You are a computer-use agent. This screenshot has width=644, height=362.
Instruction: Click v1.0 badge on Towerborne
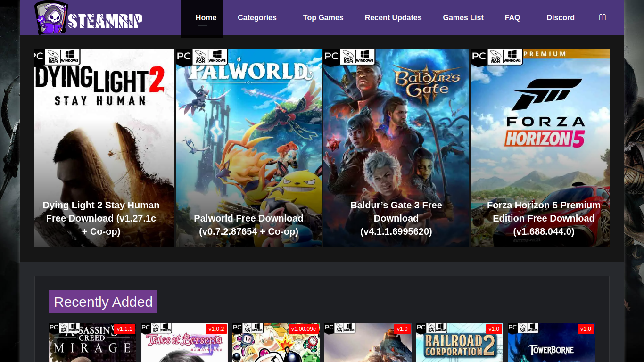pos(586,329)
